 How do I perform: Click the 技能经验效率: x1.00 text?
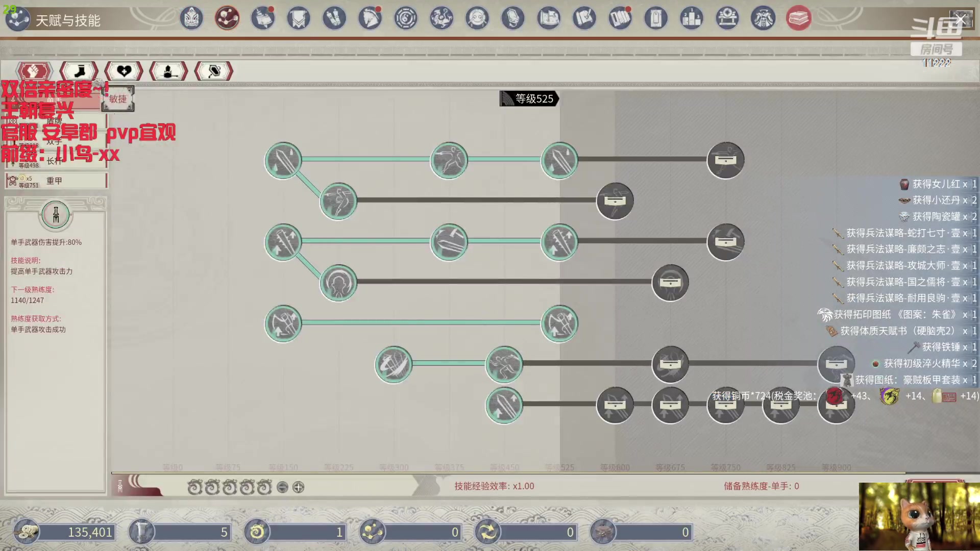tap(494, 486)
